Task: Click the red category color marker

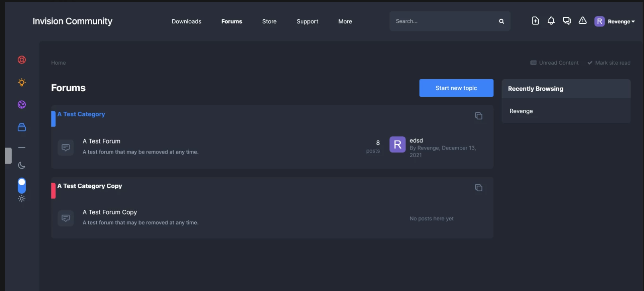Action: [53, 191]
